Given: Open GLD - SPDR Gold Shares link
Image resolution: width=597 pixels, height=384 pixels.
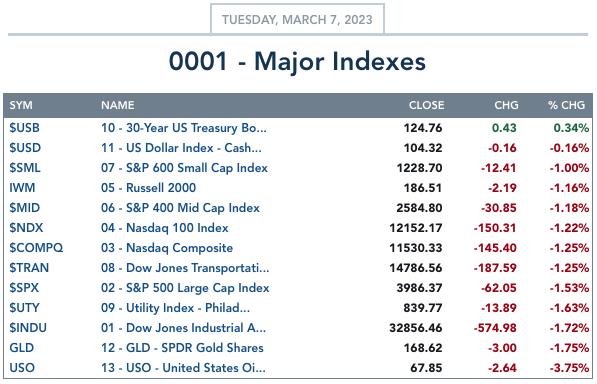Looking at the screenshot, I should [x=182, y=348].
